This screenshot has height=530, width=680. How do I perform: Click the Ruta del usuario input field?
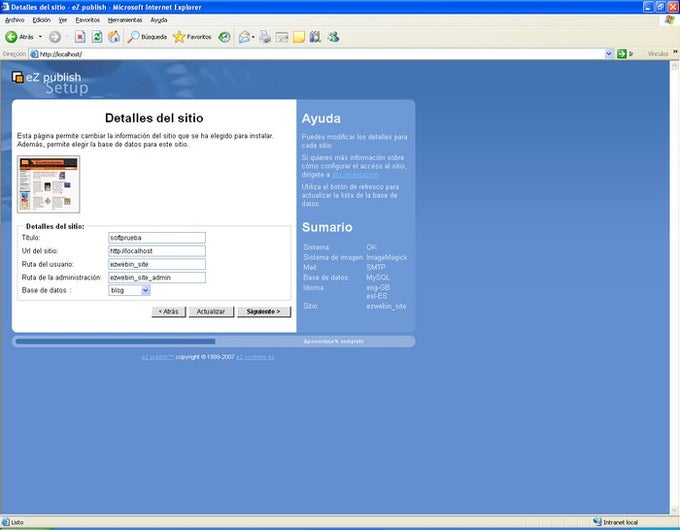coord(157,264)
